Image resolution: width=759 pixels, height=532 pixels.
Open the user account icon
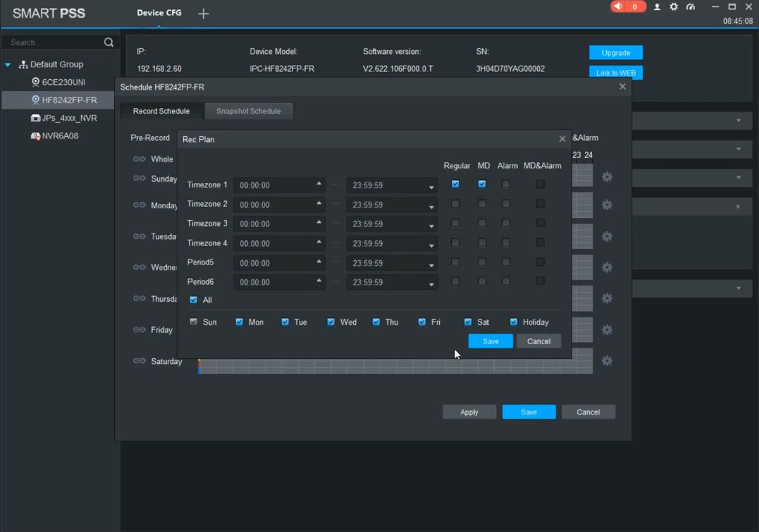(x=657, y=7)
